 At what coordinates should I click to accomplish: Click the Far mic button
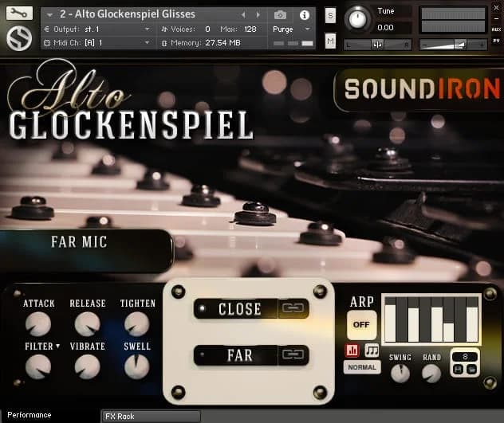(240, 355)
